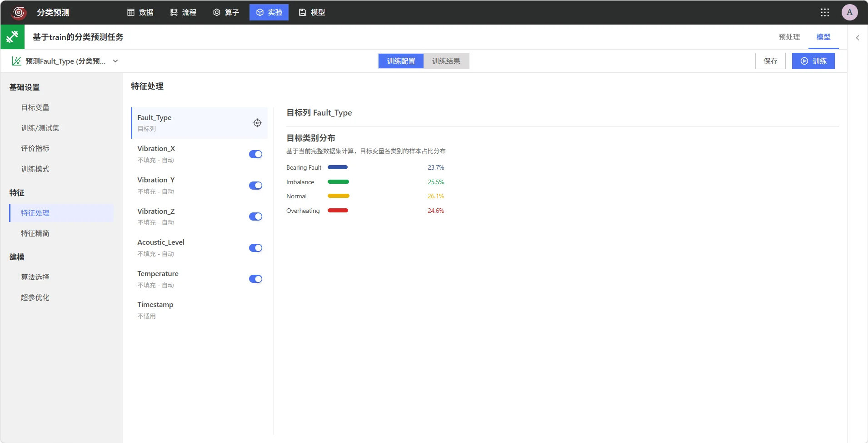Click the red spiral app logo

[19, 12]
